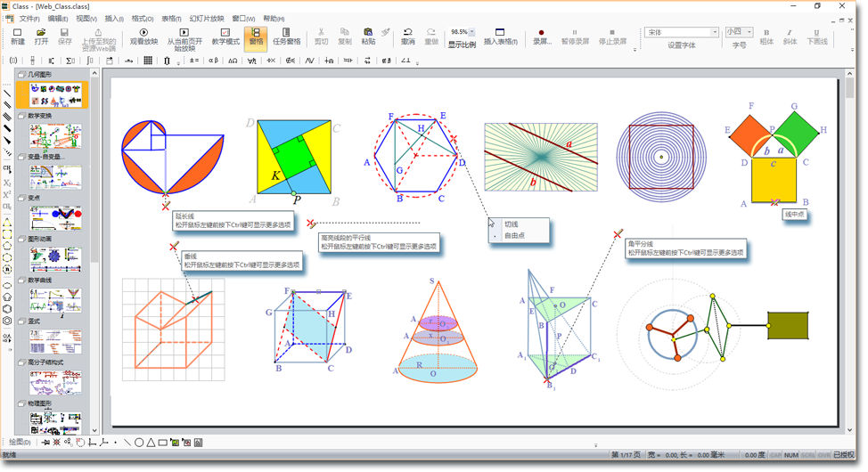Click the 新建 (New) toolbar icon
This screenshot has height=472, width=868.
coord(18,37)
